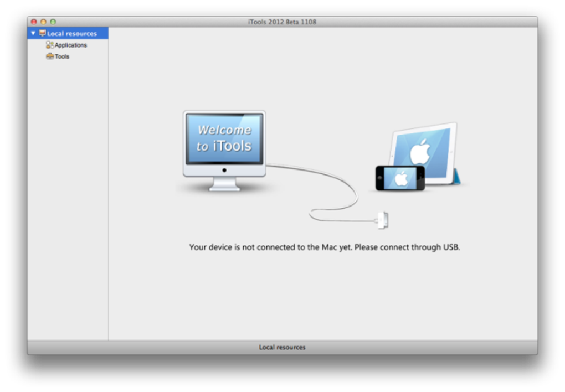565x392 pixels.
Task: Click the Welcome to iTools iMac image
Action: click(x=224, y=151)
